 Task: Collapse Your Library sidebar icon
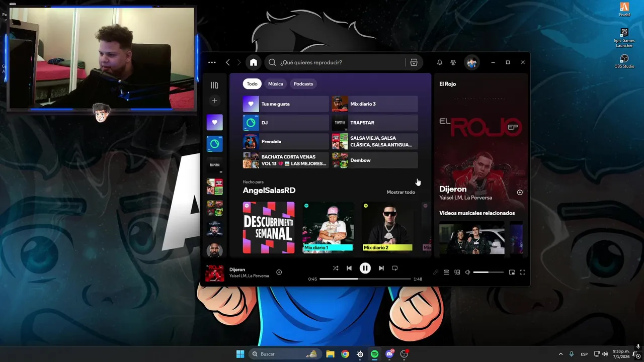coord(214,85)
